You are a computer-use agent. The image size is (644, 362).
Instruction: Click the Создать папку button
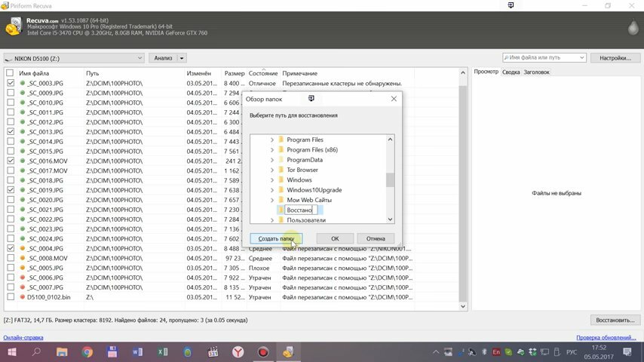tap(276, 239)
